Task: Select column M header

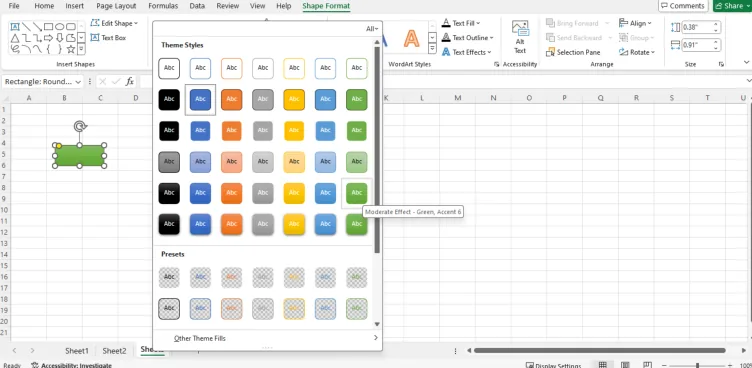Action: (458, 98)
